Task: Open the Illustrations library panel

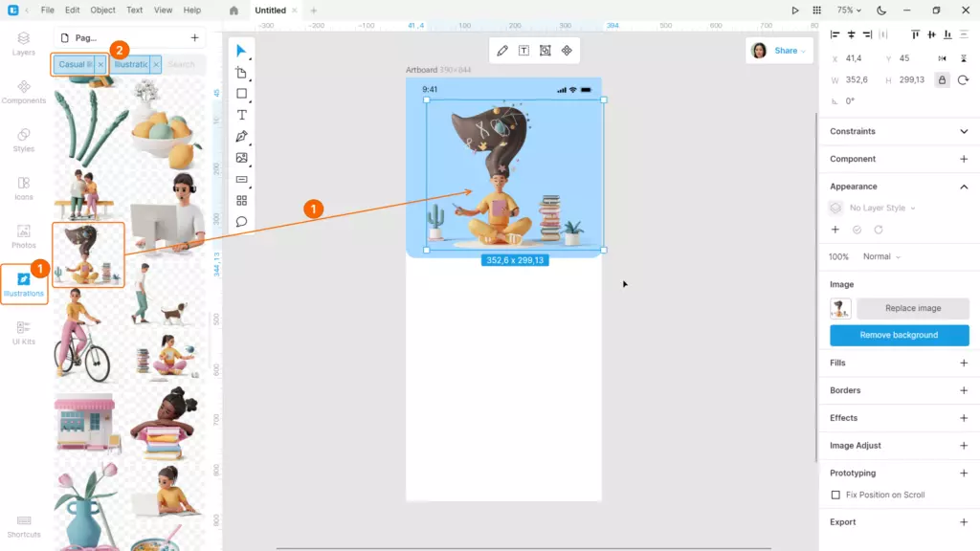Action: pyautogui.click(x=24, y=284)
